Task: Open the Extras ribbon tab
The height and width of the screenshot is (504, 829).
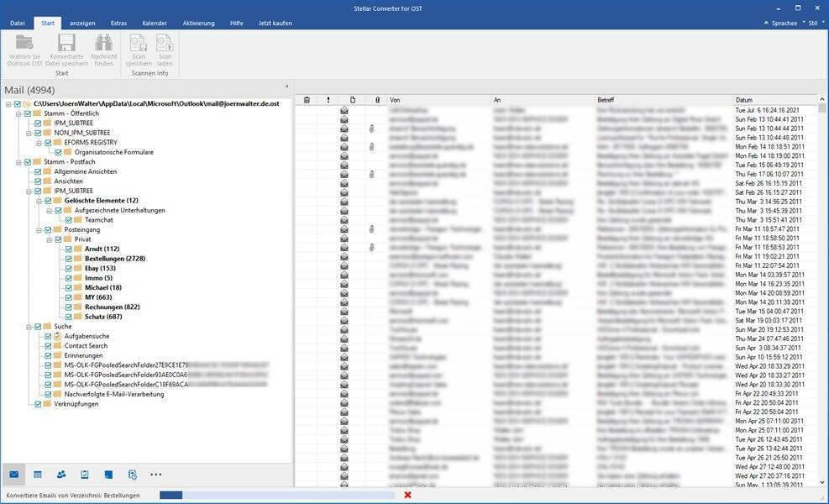Action: [x=118, y=23]
